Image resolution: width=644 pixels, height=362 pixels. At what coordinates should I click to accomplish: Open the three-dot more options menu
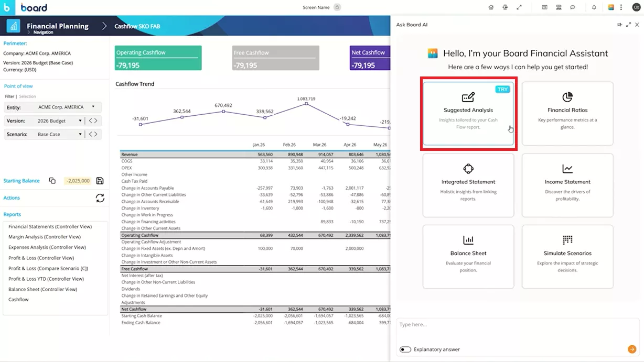tap(621, 7)
